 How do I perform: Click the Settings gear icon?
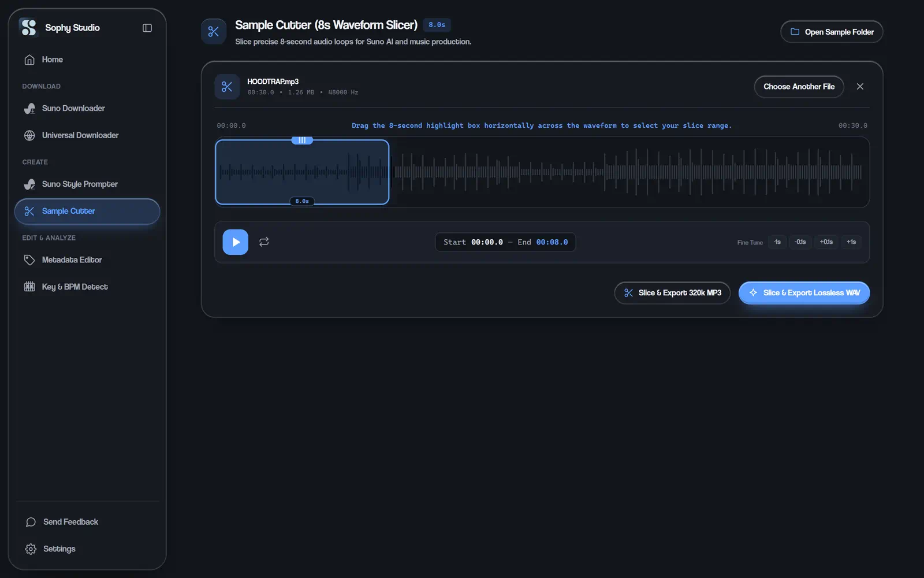[31, 549]
